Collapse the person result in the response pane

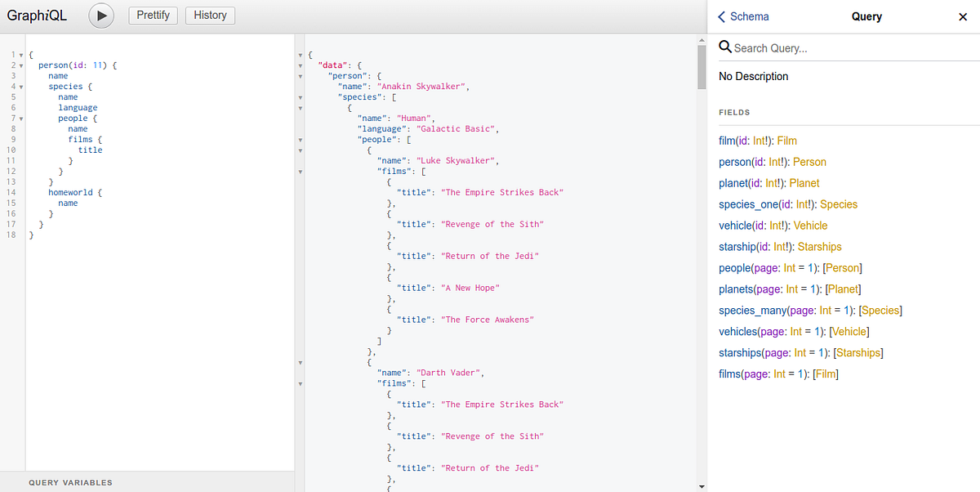(300, 75)
